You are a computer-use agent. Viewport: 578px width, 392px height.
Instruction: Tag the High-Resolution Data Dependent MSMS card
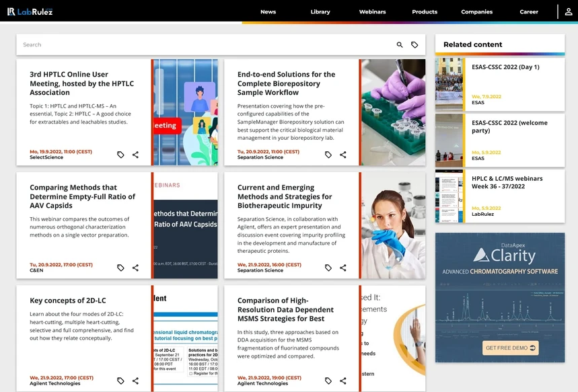click(x=328, y=381)
